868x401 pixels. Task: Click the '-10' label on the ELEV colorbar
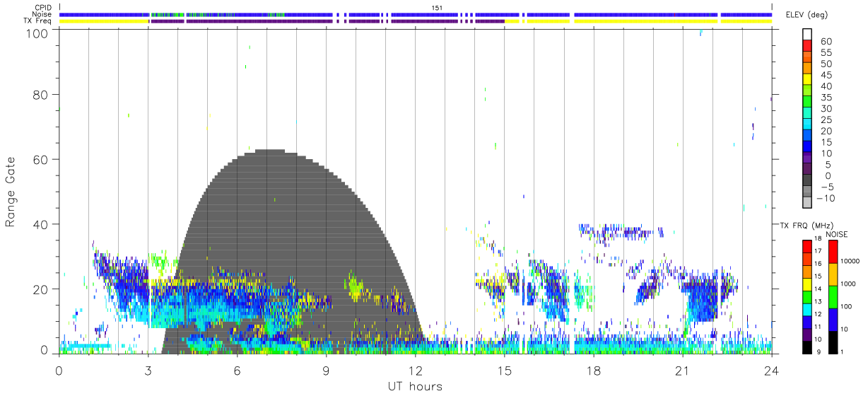[824, 198]
